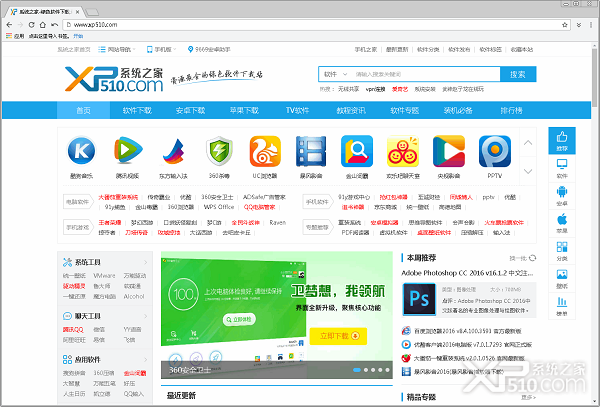
Task: Open the Raven game link
Action: coord(277,222)
